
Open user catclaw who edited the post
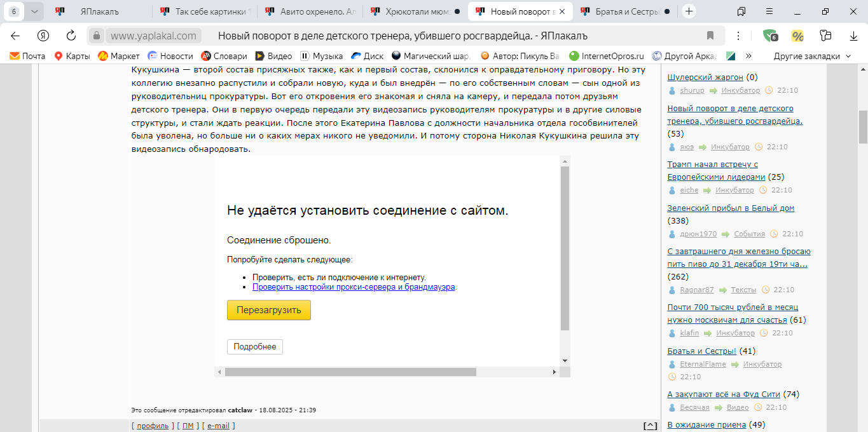tap(240, 410)
